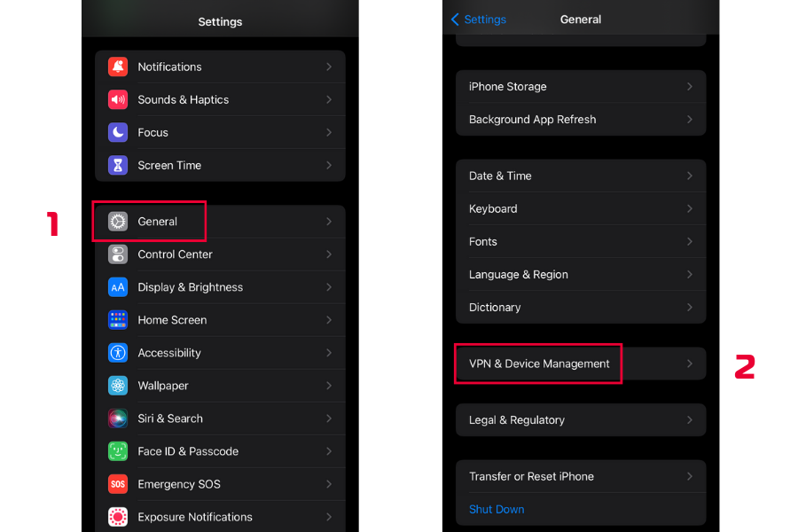Open VPN & Device Management
Screen dimensions: 798x532
pyautogui.click(x=539, y=364)
